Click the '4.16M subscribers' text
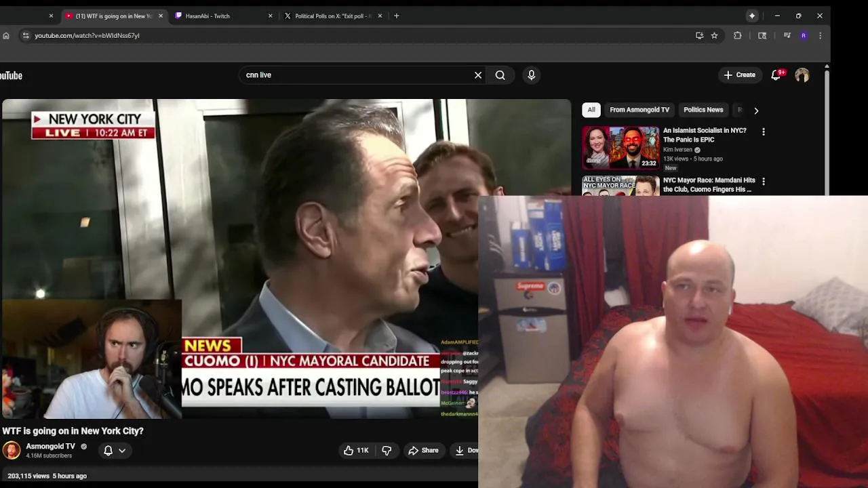 coord(49,456)
